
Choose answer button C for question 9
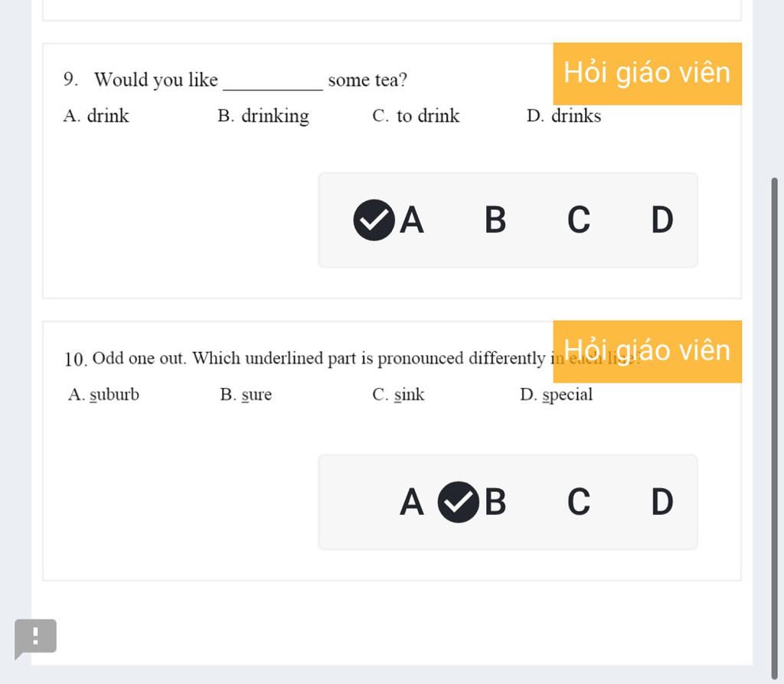pyautogui.click(x=579, y=220)
